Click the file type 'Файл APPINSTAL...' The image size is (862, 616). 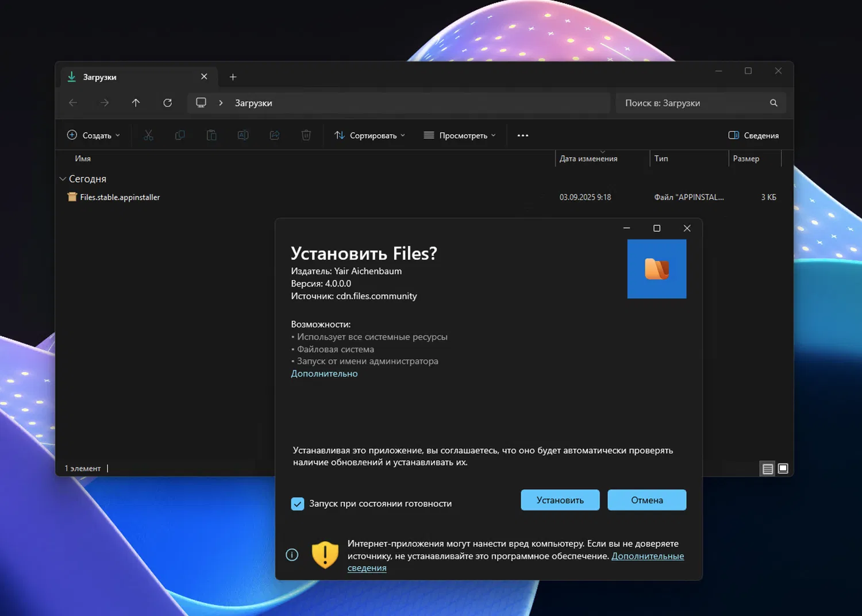689,197
